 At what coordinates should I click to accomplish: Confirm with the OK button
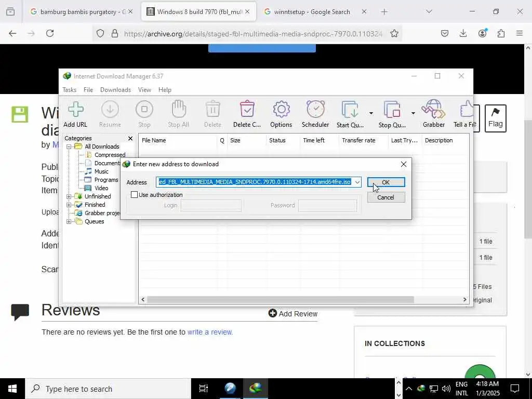tap(386, 182)
